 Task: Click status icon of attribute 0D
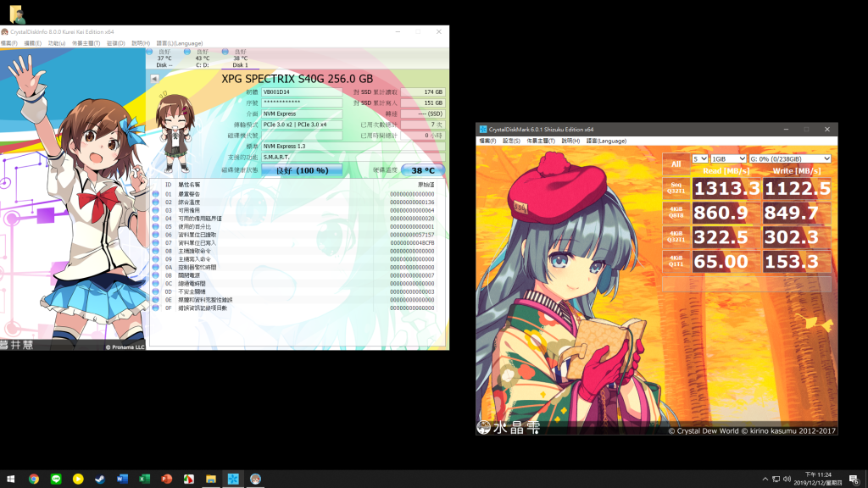(156, 291)
